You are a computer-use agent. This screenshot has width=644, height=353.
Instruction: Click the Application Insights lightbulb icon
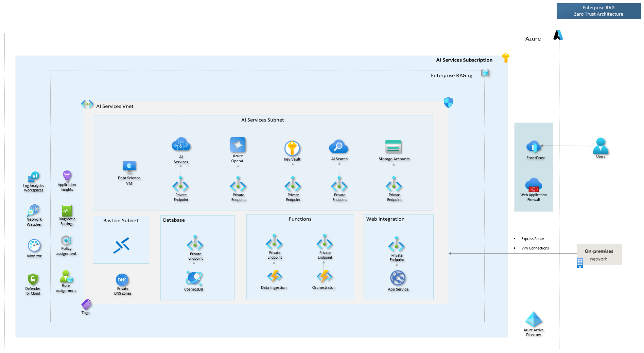[67, 176]
